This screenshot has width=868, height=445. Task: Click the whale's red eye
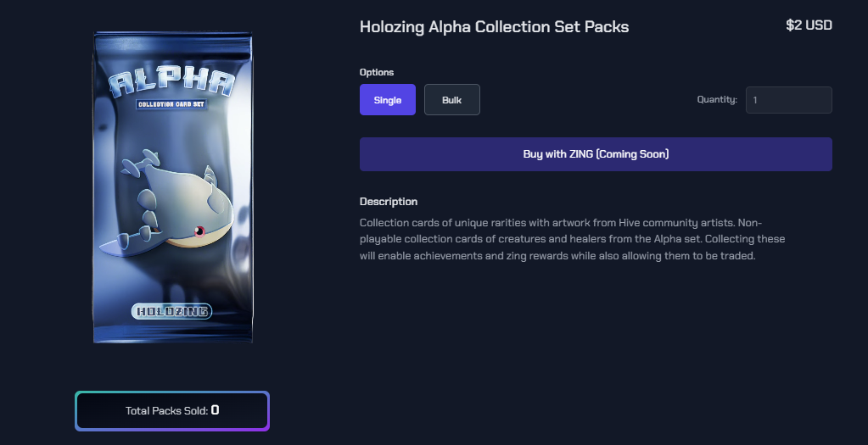[200, 231]
